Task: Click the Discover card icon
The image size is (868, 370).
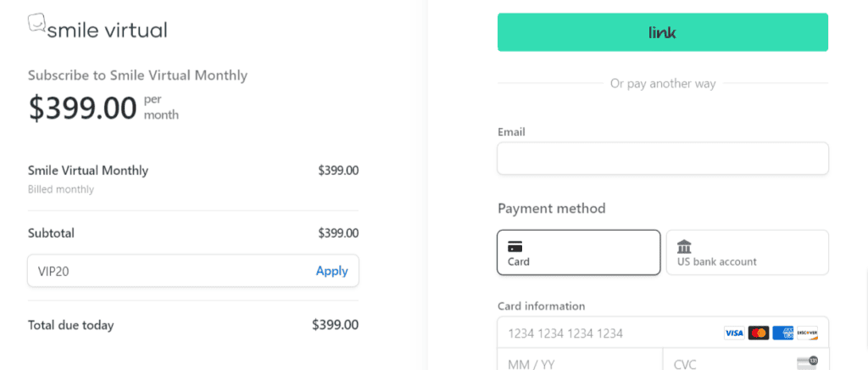Action: pos(807,333)
